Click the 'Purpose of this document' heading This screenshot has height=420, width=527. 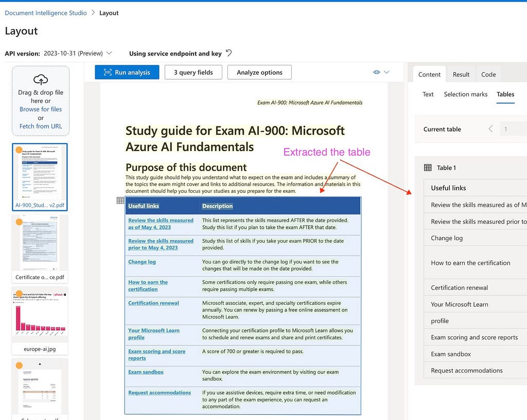click(x=186, y=167)
